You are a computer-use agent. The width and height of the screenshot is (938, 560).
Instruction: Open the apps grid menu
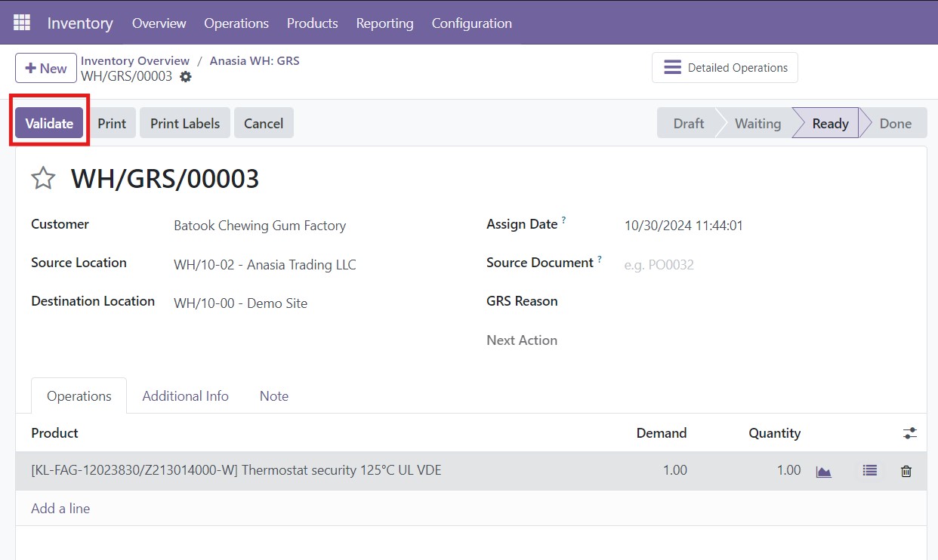(21, 22)
